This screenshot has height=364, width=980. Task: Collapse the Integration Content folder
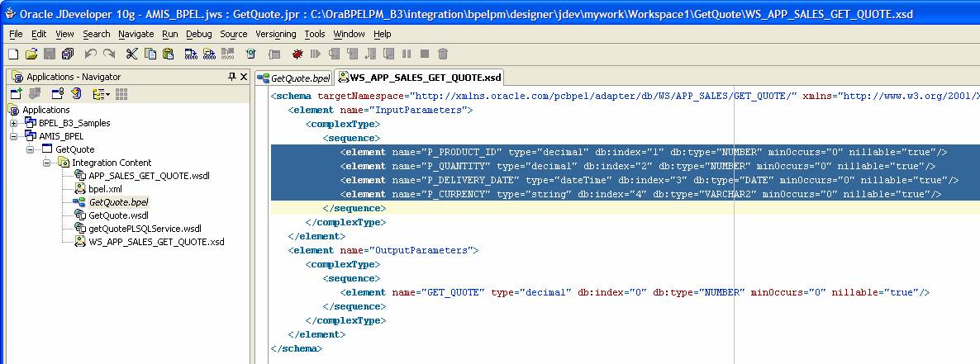[48, 163]
